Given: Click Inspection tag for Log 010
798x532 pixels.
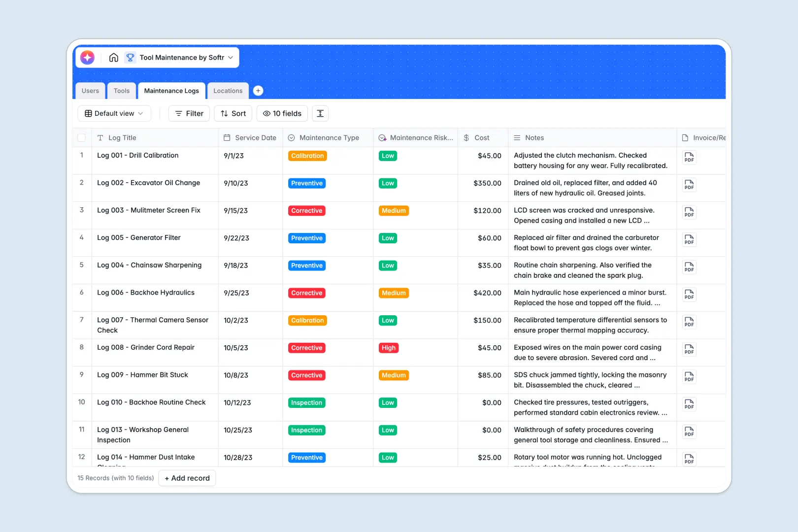Looking at the screenshot, I should [306, 402].
